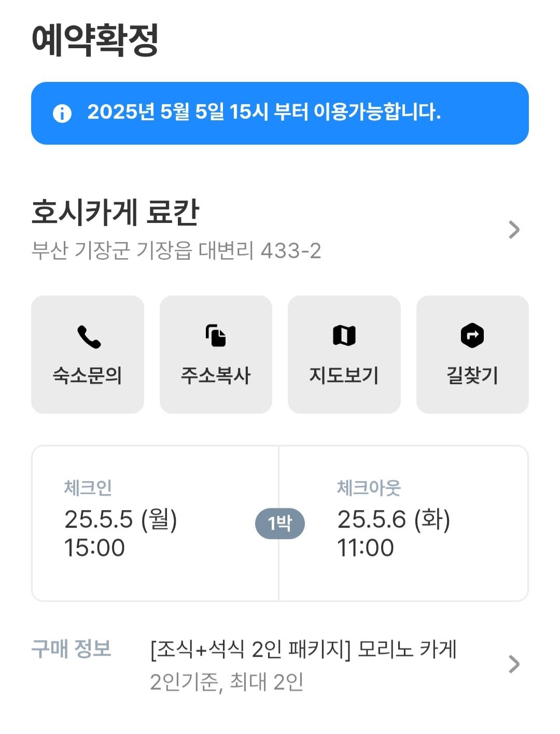Screen dimensions: 560x734
Task: Tap the map icon for 지도보기
Action: 344,335
